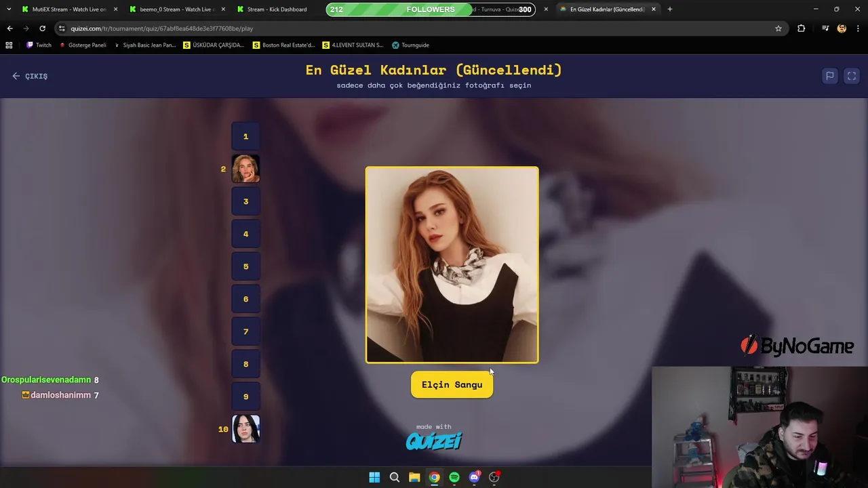The height and width of the screenshot is (488, 868).
Task: Open the Tournguide bookmark
Action: [410, 45]
